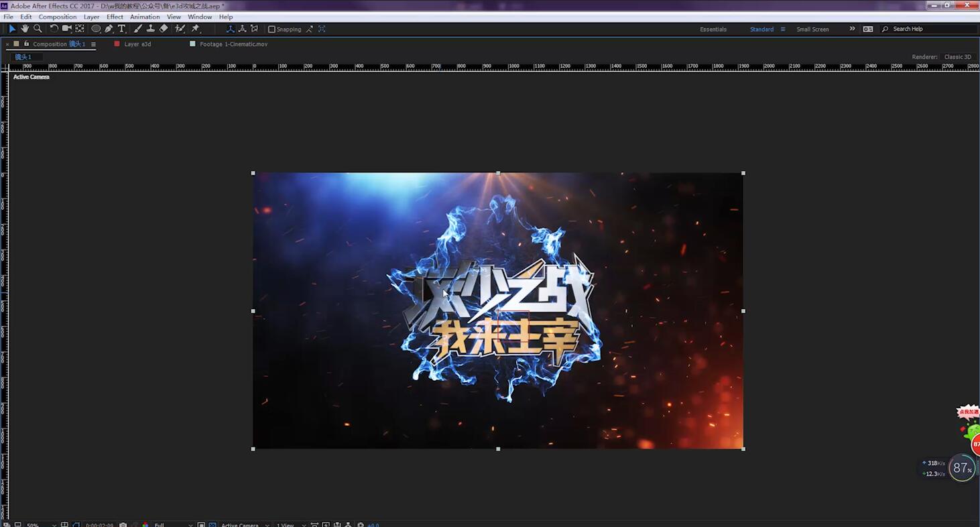Select the Hand tool
Screen dimensions: 980x527
click(x=25, y=29)
